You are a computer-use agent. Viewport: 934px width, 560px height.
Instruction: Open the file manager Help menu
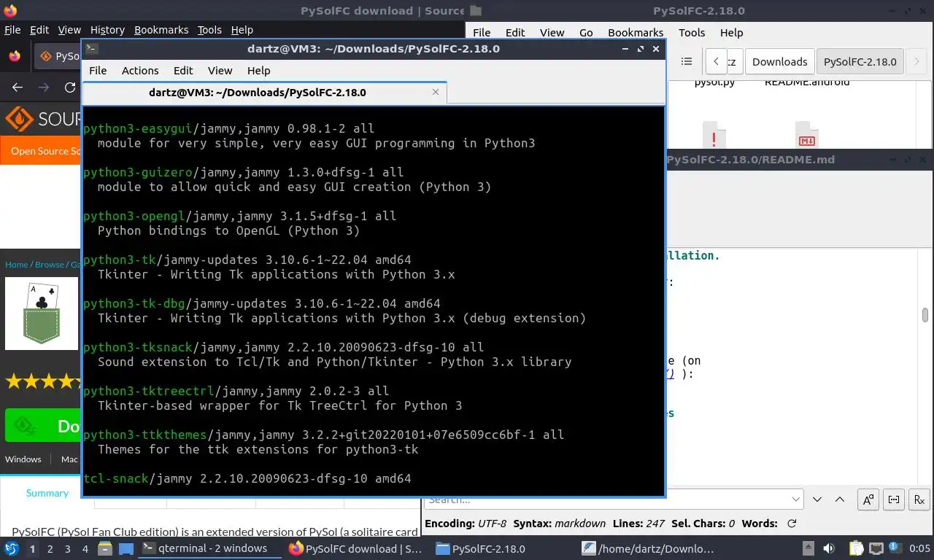pyautogui.click(x=731, y=33)
